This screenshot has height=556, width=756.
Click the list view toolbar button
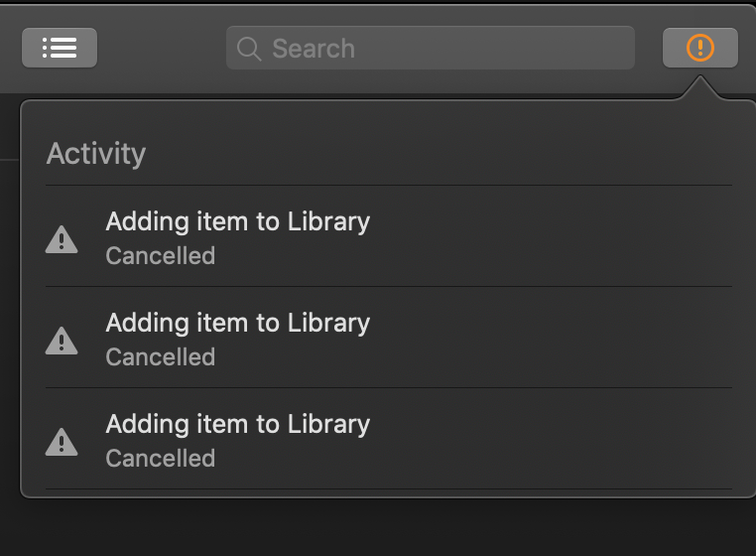pyautogui.click(x=60, y=48)
